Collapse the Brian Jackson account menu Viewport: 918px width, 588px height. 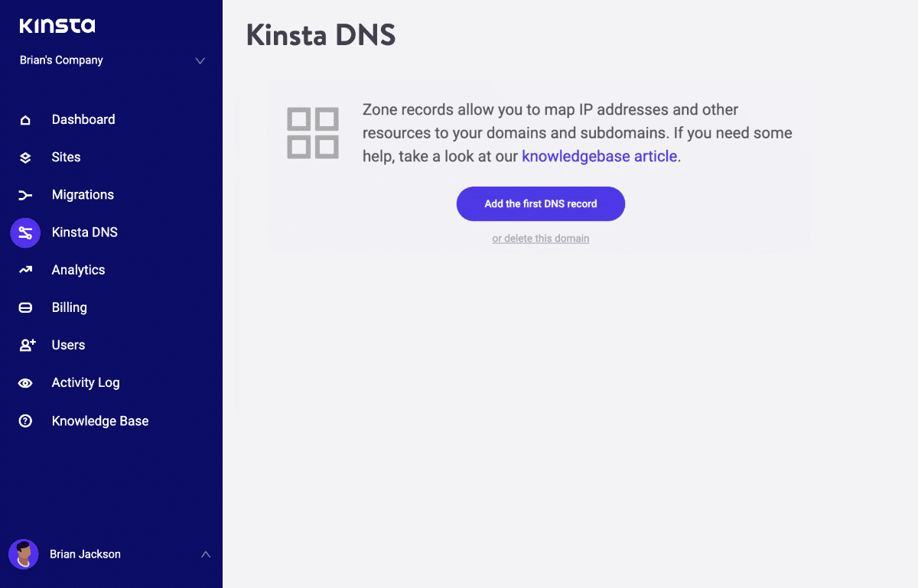[x=205, y=554]
